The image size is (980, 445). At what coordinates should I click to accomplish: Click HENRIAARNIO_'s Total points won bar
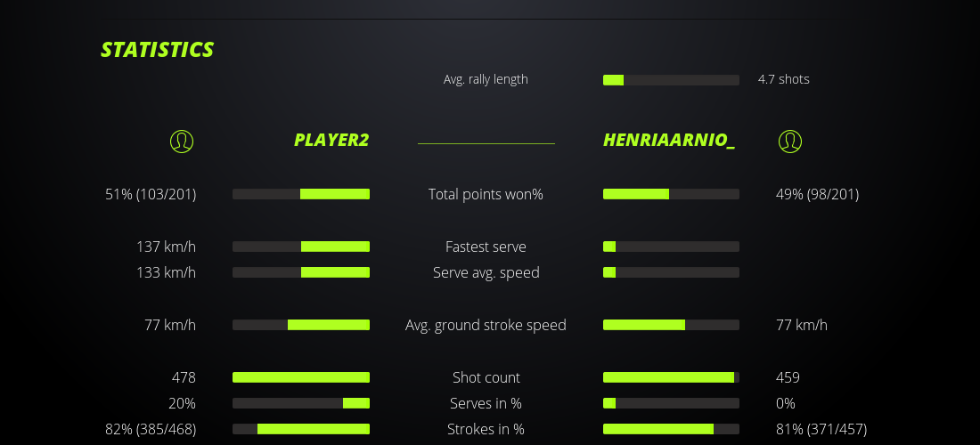tap(671, 194)
